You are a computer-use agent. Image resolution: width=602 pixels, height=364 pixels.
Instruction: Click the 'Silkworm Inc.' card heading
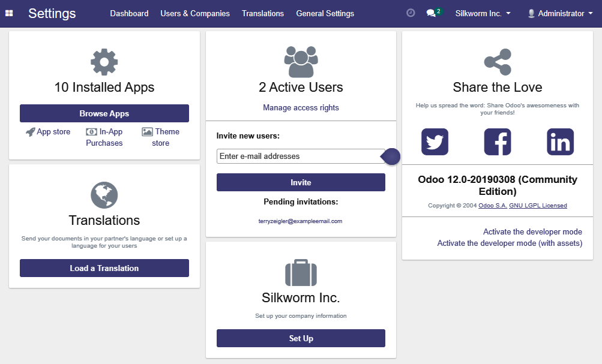301,297
